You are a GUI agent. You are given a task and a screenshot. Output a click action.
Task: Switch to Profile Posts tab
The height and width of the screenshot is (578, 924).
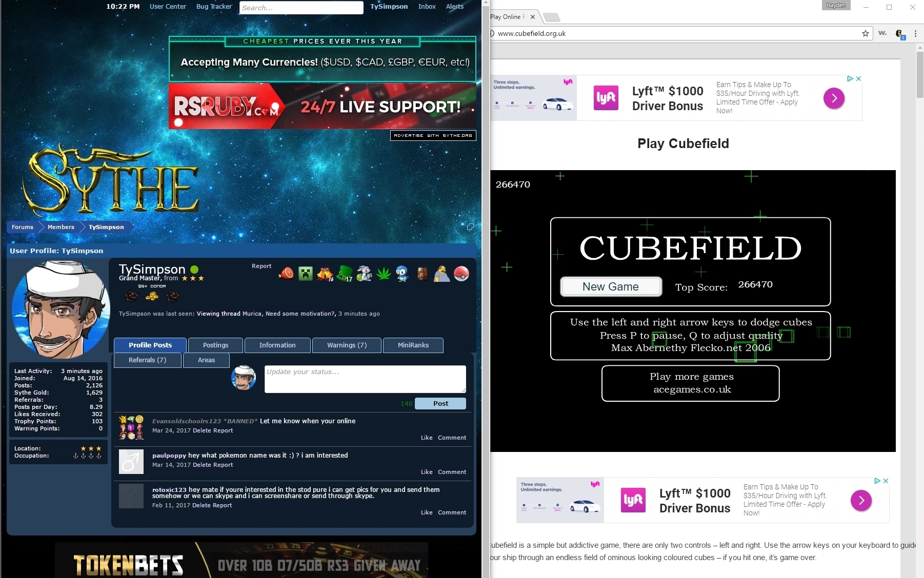tap(150, 345)
